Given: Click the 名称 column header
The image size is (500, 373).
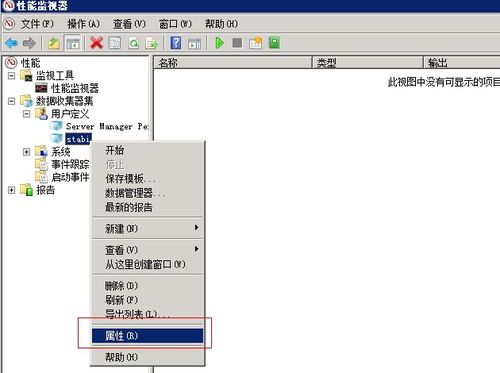Looking at the screenshot, I should tap(233, 62).
